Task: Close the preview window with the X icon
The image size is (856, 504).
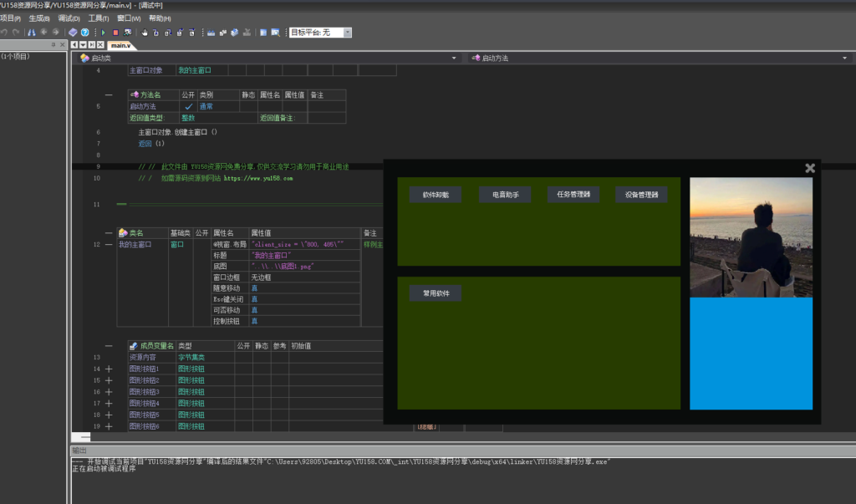Action: point(809,168)
